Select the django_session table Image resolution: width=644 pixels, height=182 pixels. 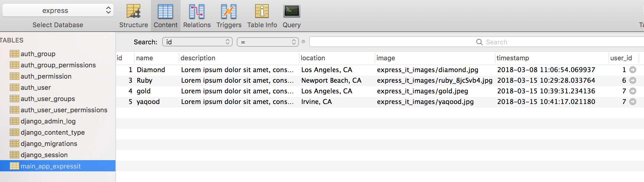click(44, 155)
